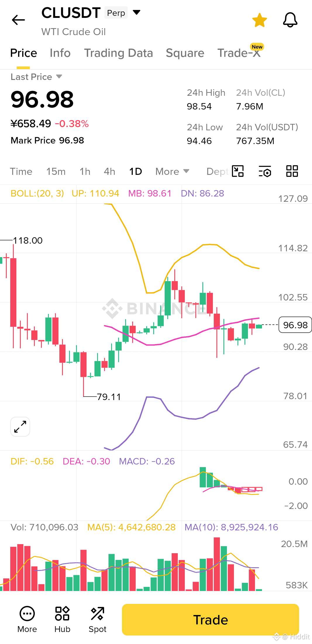Tap the DIF: -0.56 MACD label
Screen dimensions: 312x644
[x=32, y=462]
